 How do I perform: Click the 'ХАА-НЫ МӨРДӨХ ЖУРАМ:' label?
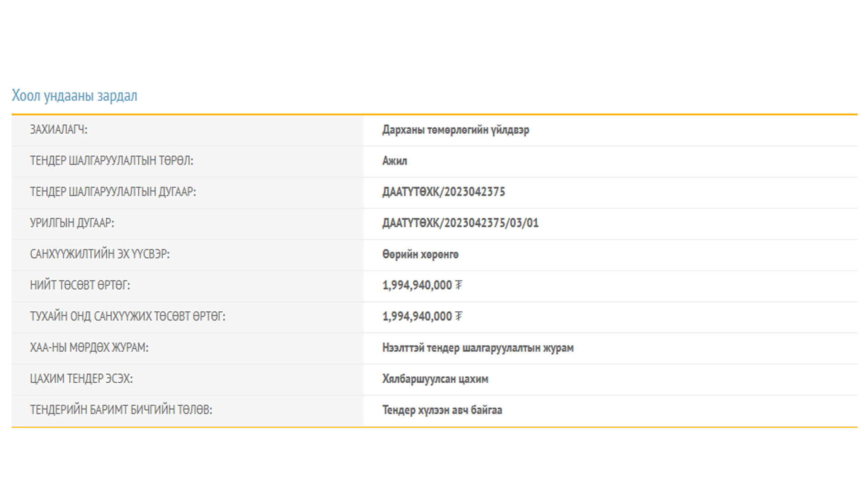(x=89, y=348)
